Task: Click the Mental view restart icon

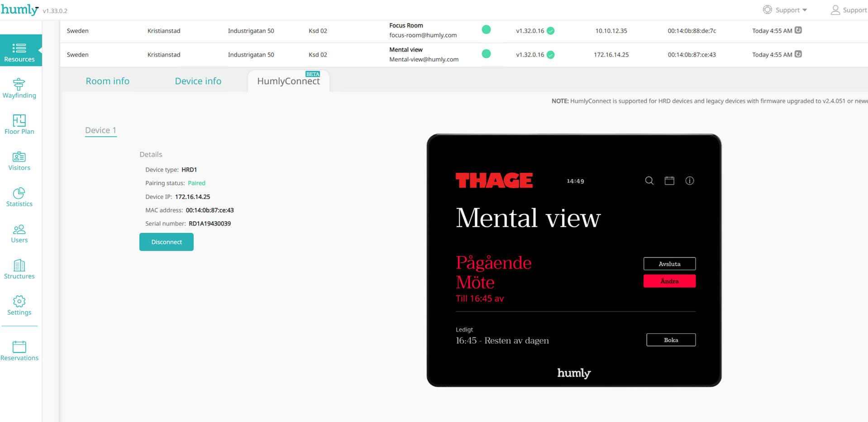Action: (x=798, y=54)
